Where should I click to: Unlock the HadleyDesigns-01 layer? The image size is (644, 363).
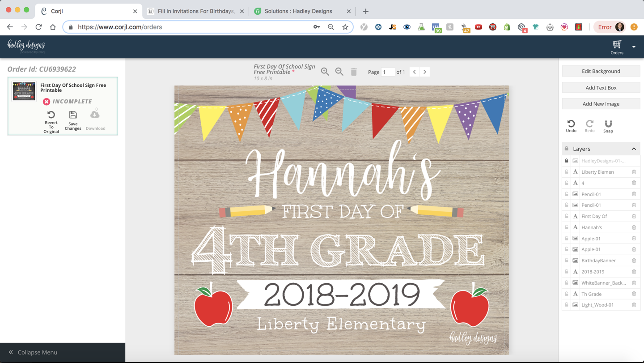(x=567, y=161)
